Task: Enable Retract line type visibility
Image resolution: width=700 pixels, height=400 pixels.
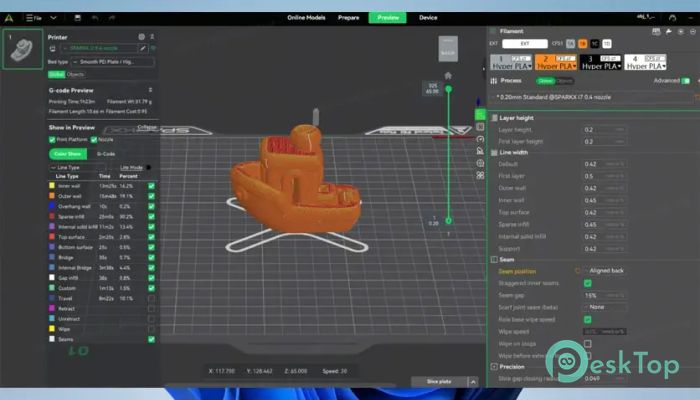Action: [x=151, y=308]
